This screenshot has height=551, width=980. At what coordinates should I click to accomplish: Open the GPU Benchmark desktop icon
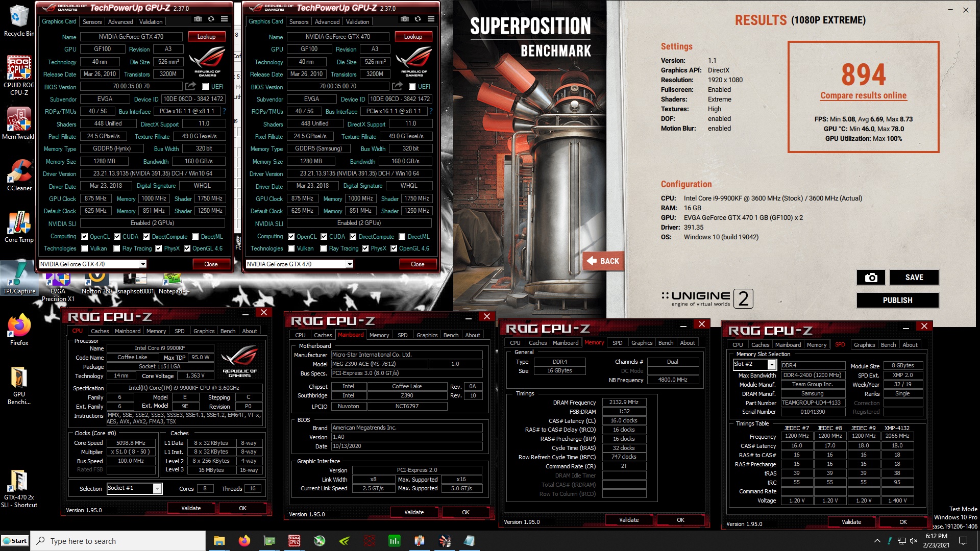[19, 385]
